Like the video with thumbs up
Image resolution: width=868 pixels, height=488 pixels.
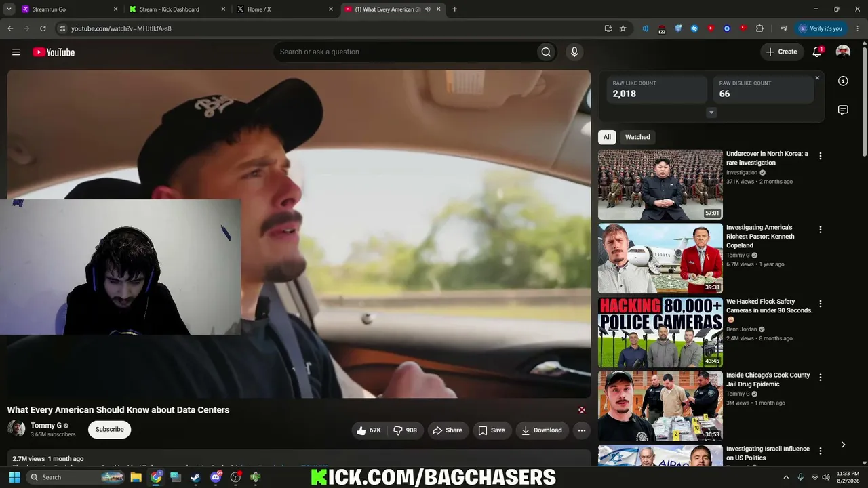pyautogui.click(x=369, y=430)
